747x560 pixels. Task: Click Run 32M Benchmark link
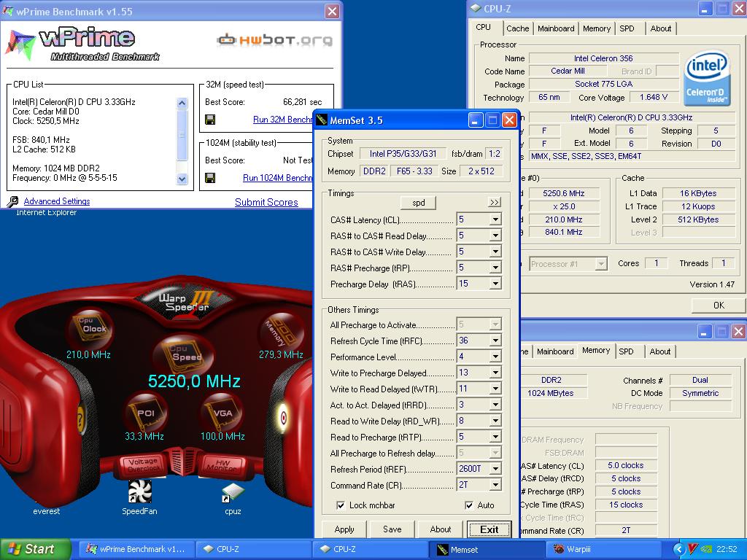(x=282, y=120)
